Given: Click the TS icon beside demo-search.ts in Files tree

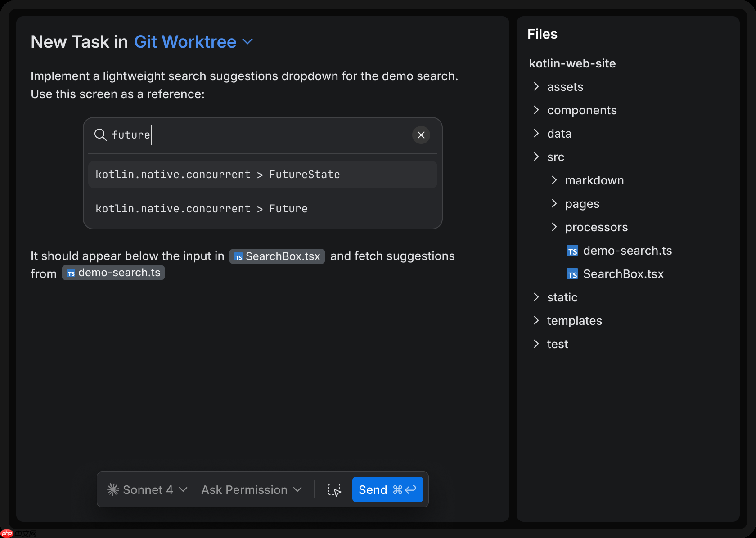Looking at the screenshot, I should coord(572,251).
